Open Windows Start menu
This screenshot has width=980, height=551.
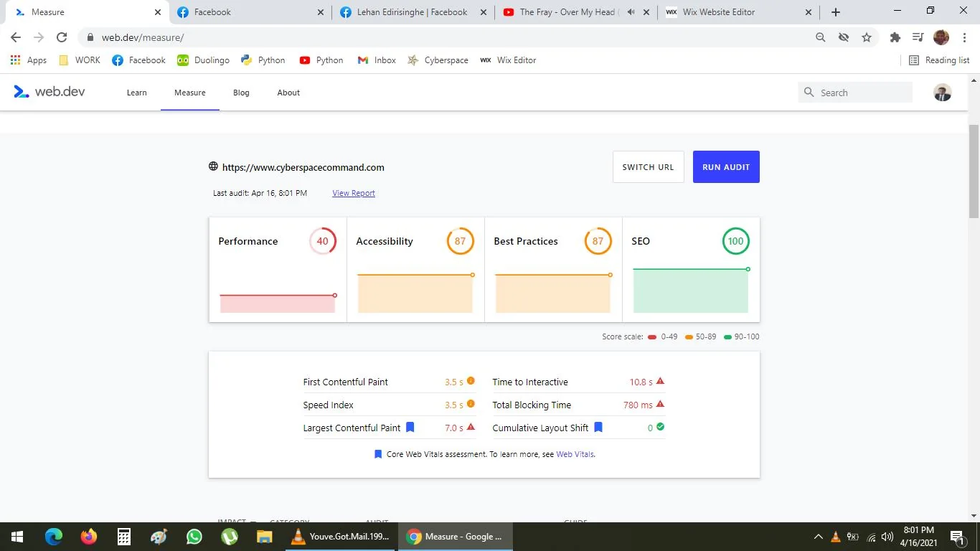(17, 536)
